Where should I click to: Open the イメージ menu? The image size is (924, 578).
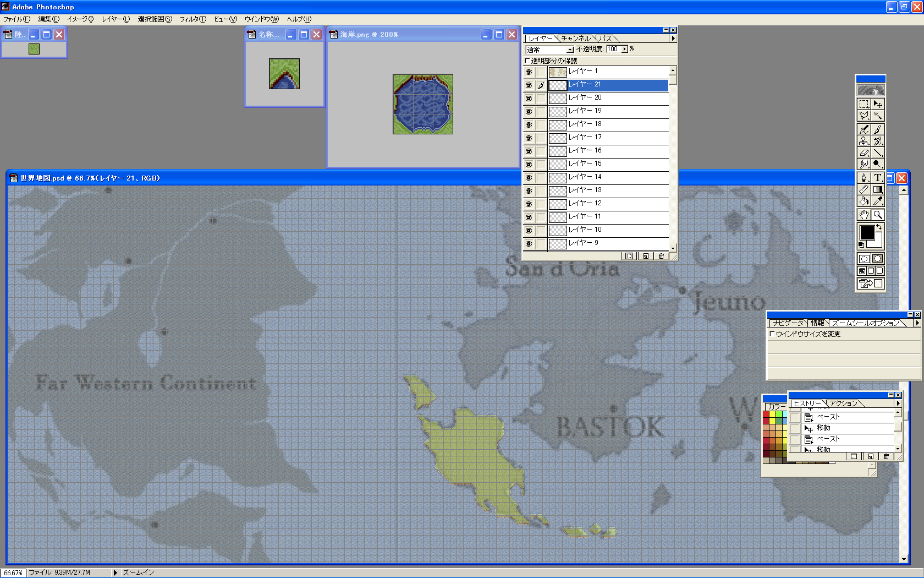(80, 19)
